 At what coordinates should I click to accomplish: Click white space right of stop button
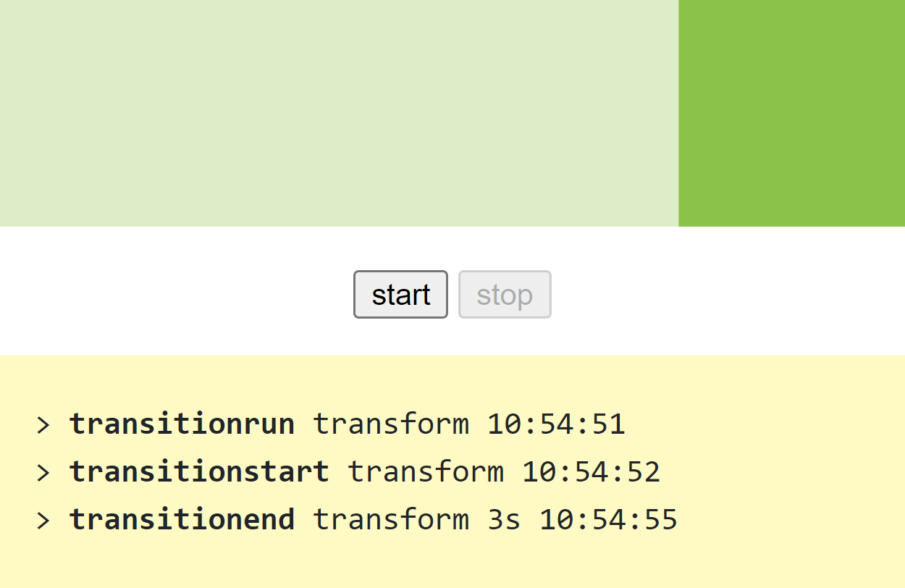click(x=724, y=293)
